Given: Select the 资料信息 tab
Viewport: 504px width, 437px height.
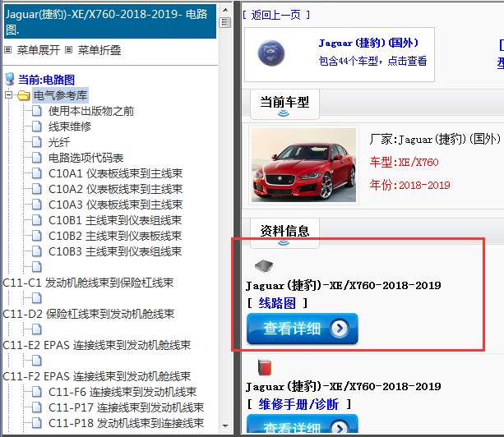Looking at the screenshot, I should 284,233.
